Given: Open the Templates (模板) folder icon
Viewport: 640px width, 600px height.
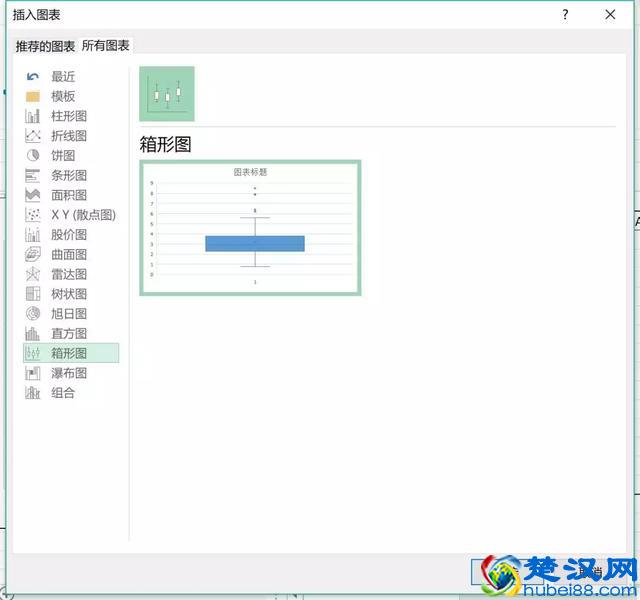Looking at the screenshot, I should click(33, 96).
